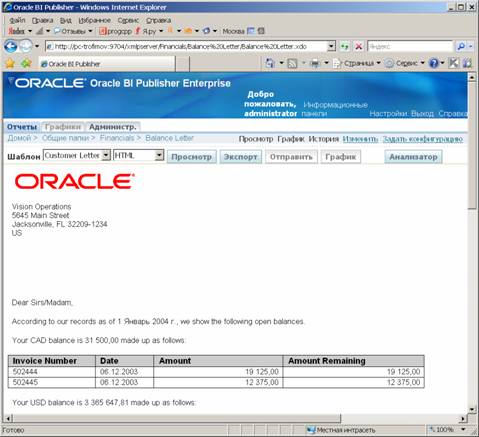Open the Вид menu
Viewport: 479px width, 437px height.
coord(66,20)
